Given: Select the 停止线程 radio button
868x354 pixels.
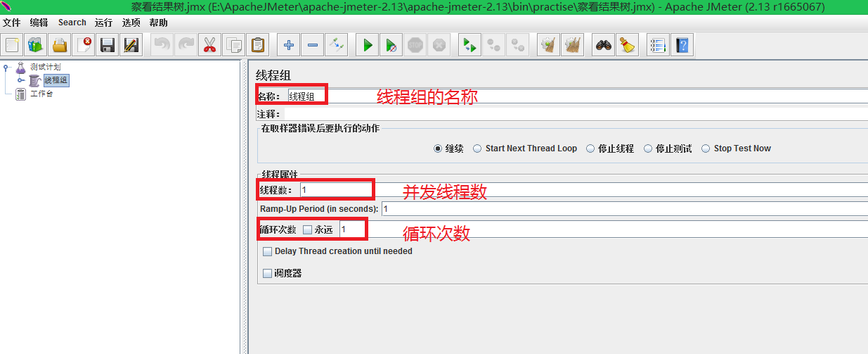Looking at the screenshot, I should coord(590,148).
